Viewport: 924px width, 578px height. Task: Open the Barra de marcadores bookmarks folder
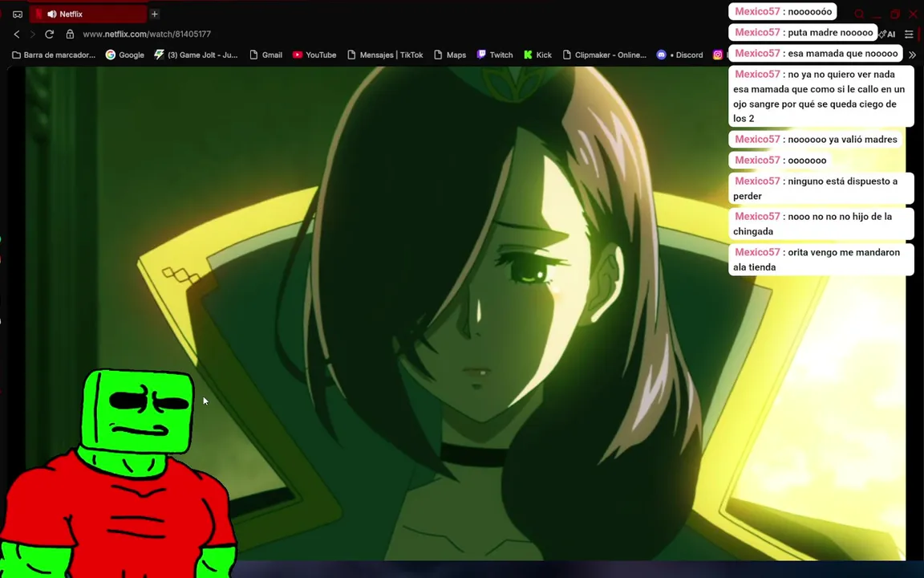coord(54,55)
